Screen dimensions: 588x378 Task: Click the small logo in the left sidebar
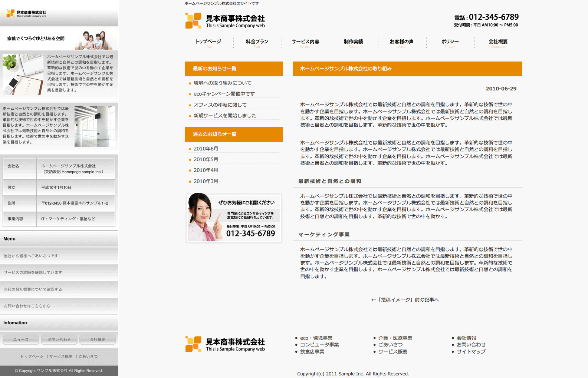pyautogui.click(x=26, y=14)
